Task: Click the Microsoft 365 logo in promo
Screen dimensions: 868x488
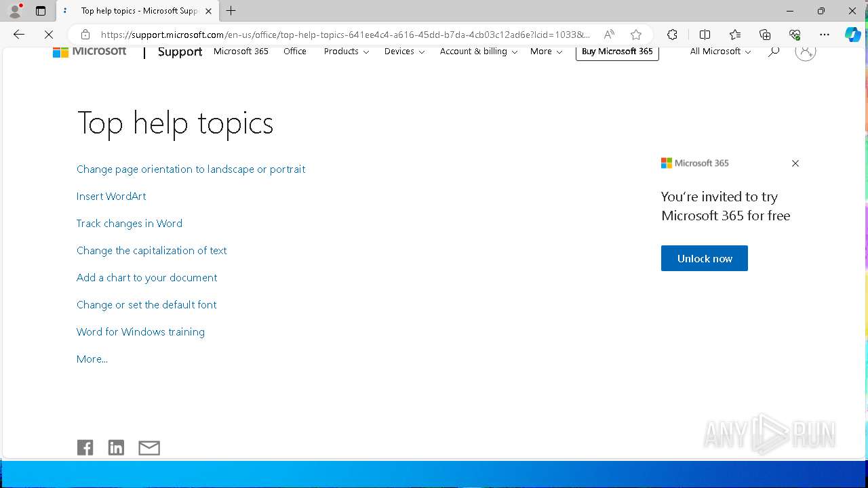Action: coord(695,163)
